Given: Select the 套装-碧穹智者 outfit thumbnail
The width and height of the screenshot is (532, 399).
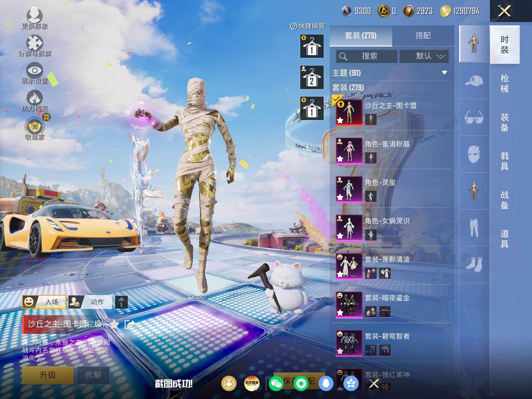Looking at the screenshot, I should pos(349,343).
